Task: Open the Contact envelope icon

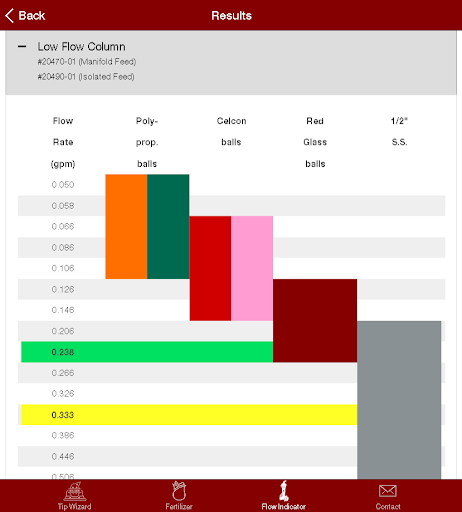Action: [x=388, y=491]
